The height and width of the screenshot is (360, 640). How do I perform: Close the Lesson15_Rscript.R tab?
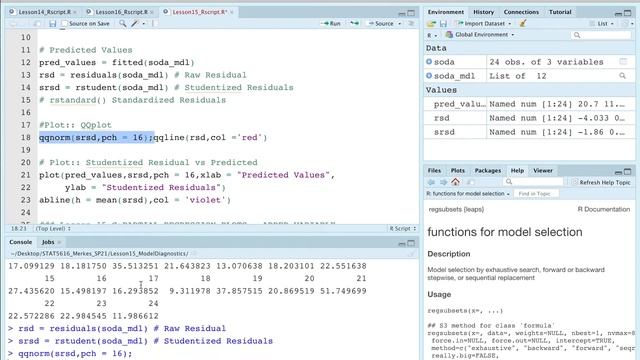click(x=232, y=12)
